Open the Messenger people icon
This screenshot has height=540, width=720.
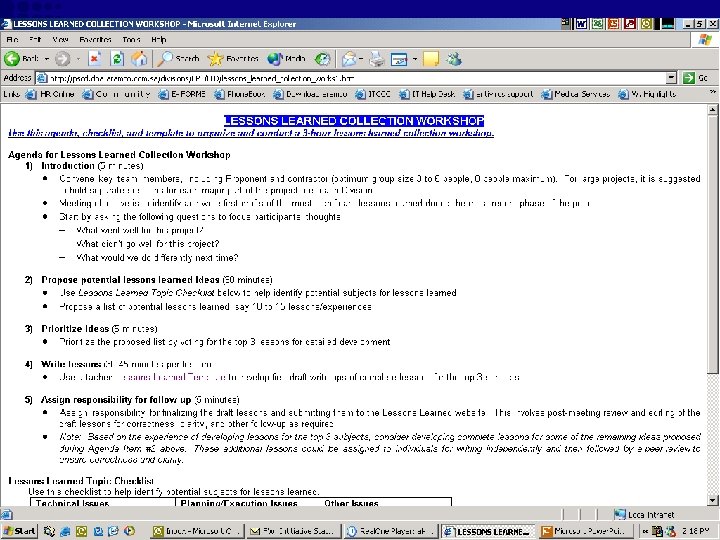click(x=454, y=59)
